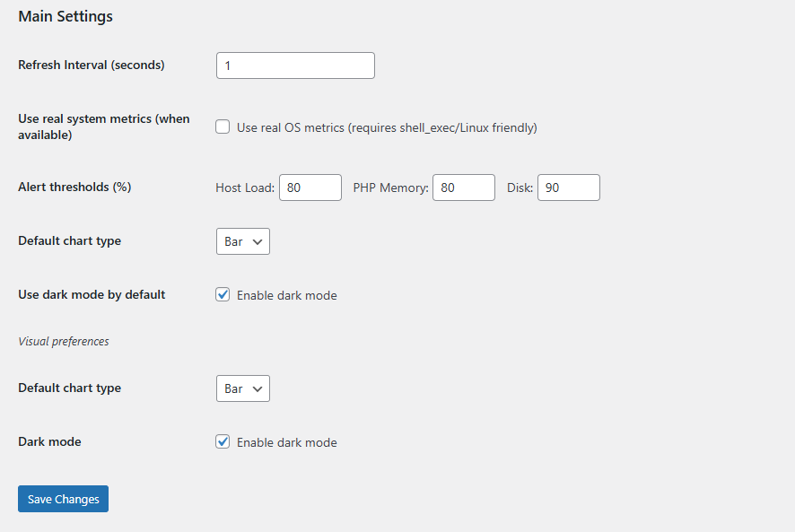Viewport: 795px width, 532px height.
Task: Enable the Use real OS metrics checkbox
Action: 223,126
